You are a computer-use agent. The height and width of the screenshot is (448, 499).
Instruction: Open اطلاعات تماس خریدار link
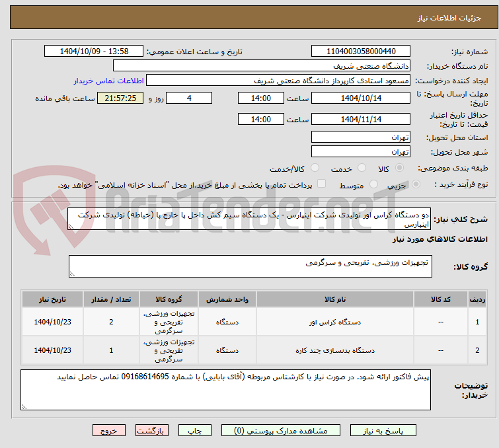coord(109,81)
